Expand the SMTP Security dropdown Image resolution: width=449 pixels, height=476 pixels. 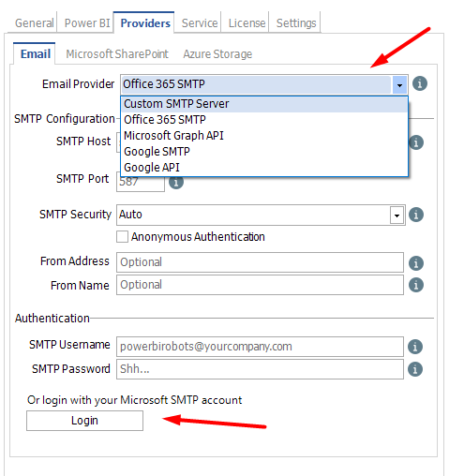pyautogui.click(x=397, y=216)
